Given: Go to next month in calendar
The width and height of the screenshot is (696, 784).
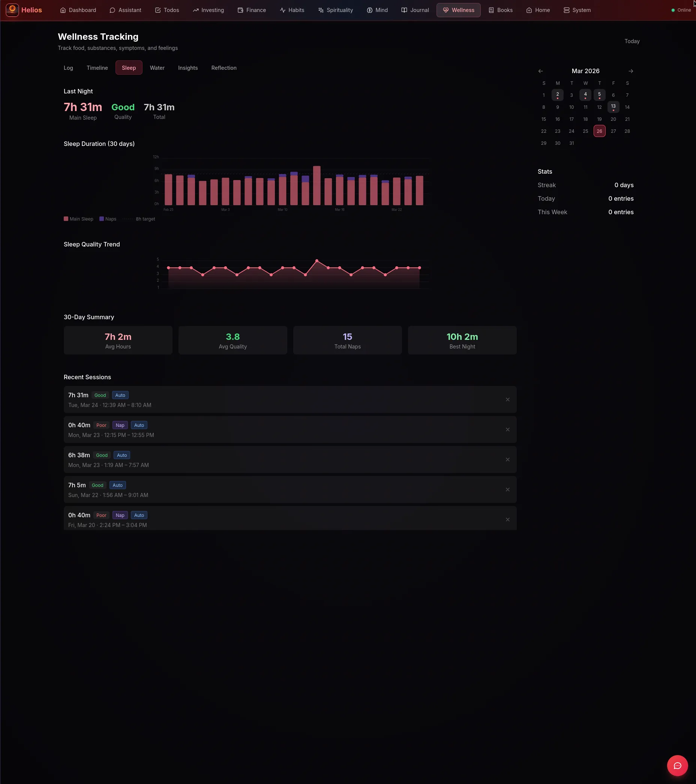Looking at the screenshot, I should point(631,71).
